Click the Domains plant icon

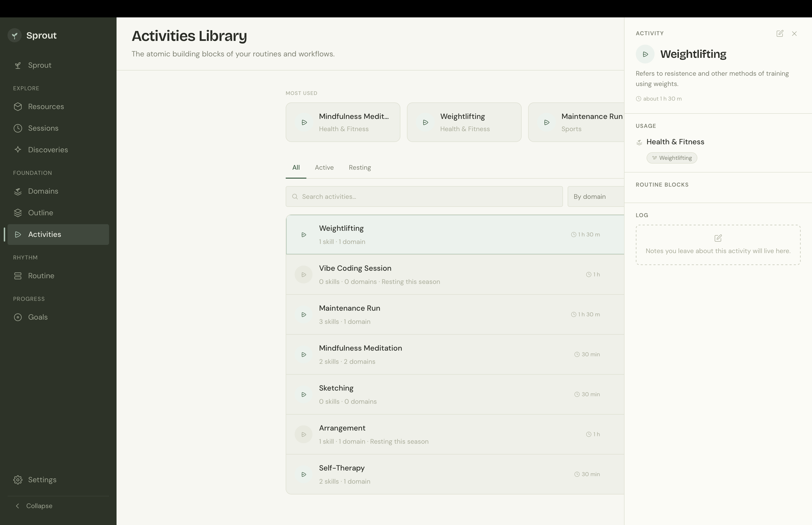[18, 191]
